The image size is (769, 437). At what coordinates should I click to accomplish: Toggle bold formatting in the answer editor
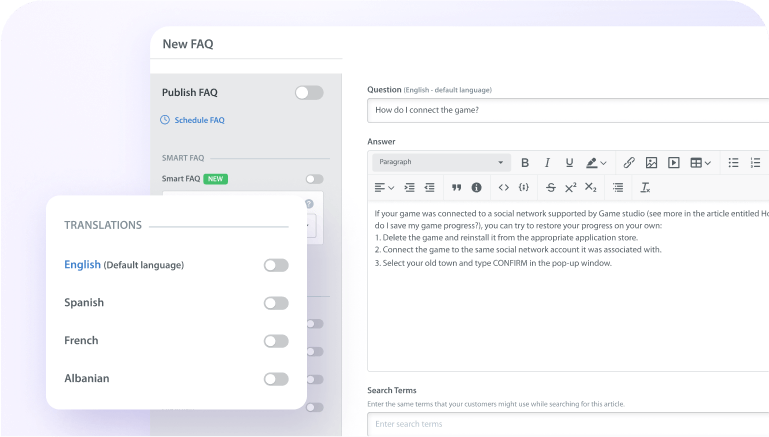click(525, 162)
